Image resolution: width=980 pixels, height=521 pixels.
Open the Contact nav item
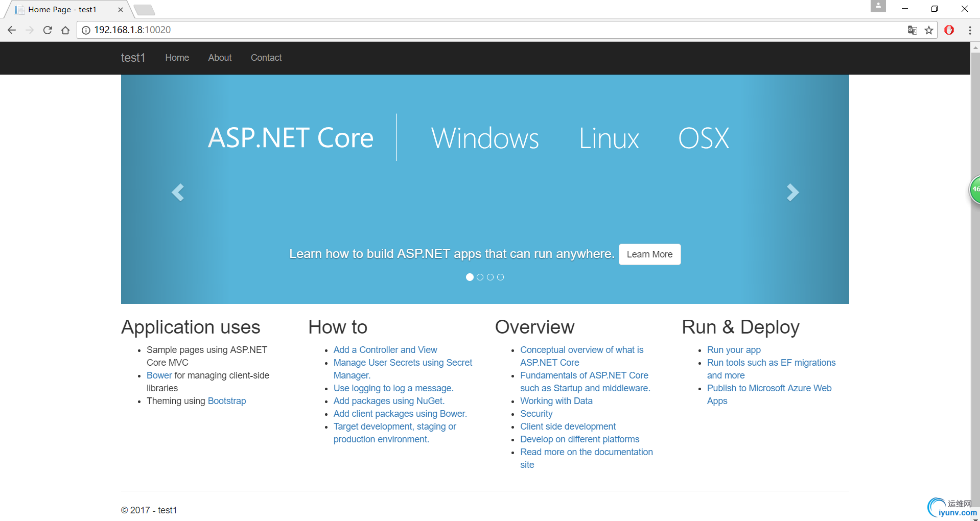click(266, 58)
